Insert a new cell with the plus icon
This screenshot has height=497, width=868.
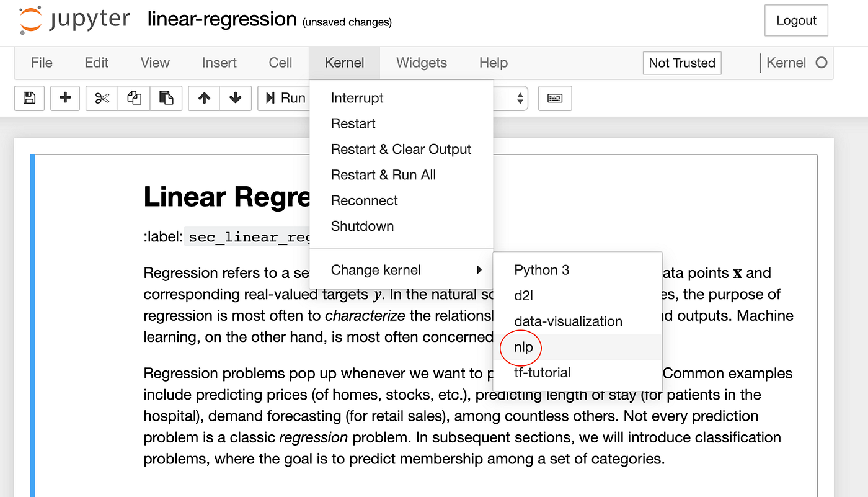pyautogui.click(x=65, y=98)
